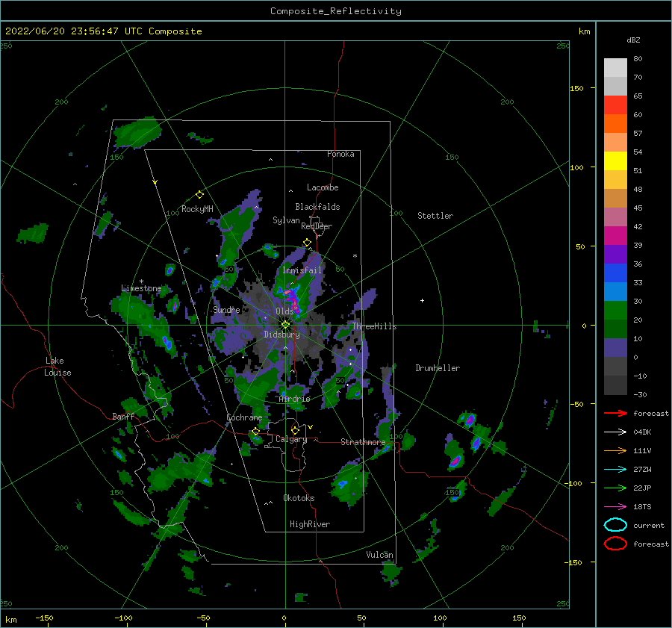Click the 'RockyMH' map label
Image resolution: width=672 pixels, height=628 pixels.
coord(197,209)
